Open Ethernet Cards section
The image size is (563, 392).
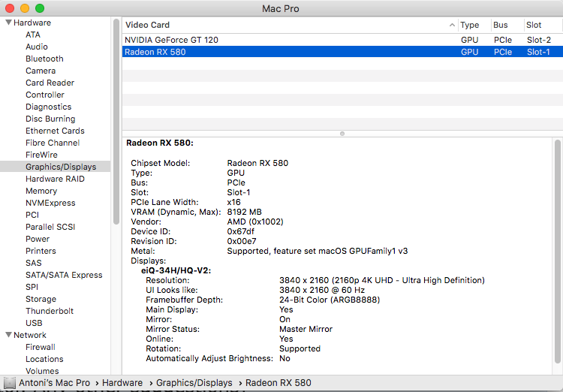pos(55,131)
